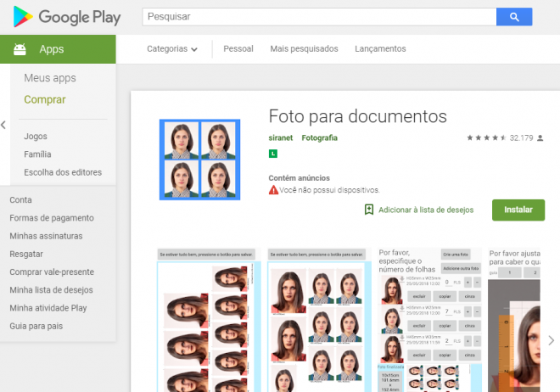
Task: Click the siranet developer link
Action: (280, 137)
